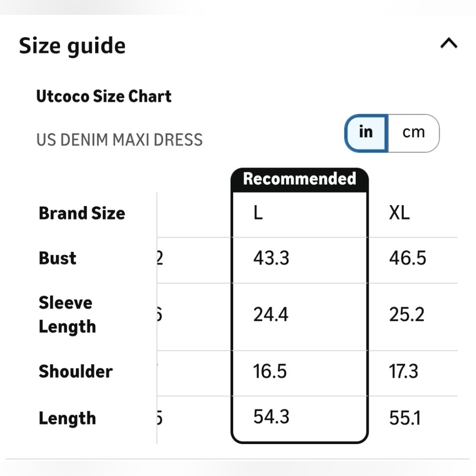Screen dimensions: 476x476
Task: Select the 17.3 shoulder value
Action: pos(404,371)
